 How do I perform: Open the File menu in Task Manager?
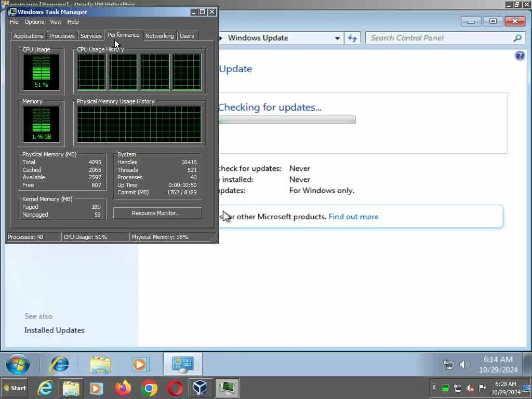click(x=14, y=22)
